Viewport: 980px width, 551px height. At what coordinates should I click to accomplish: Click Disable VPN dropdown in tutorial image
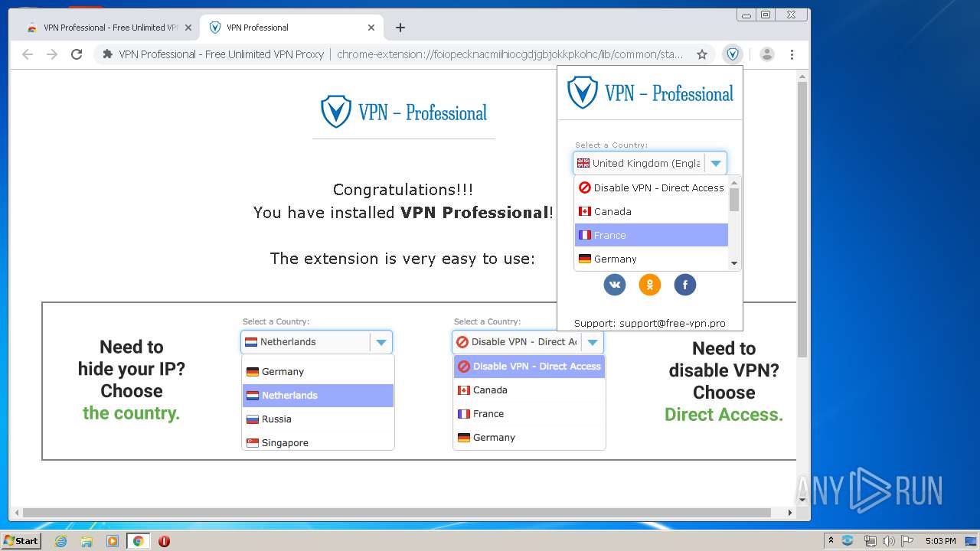(x=528, y=342)
